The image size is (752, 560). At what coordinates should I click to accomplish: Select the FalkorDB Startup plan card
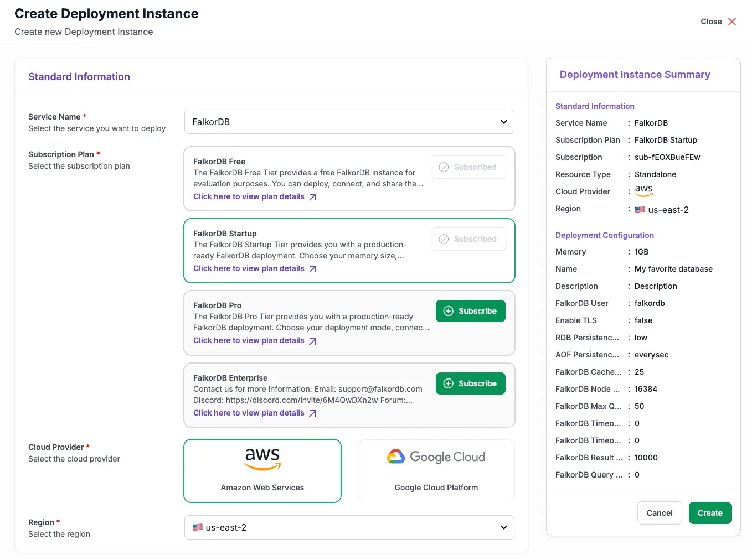point(349,251)
